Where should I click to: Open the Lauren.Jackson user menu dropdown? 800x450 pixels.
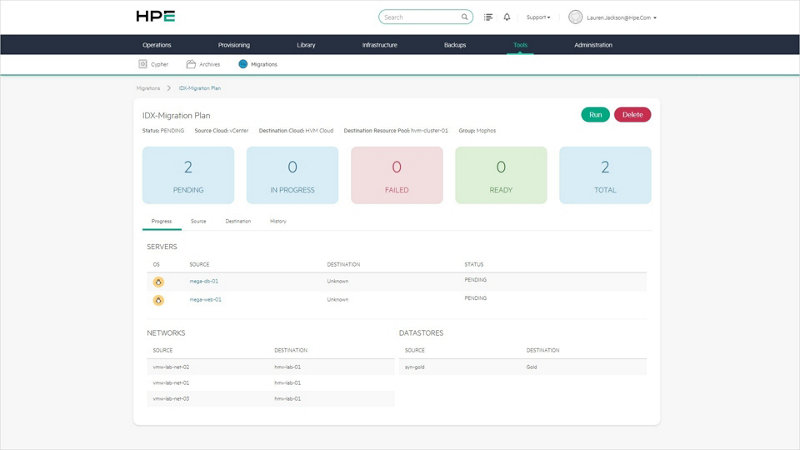pos(621,17)
